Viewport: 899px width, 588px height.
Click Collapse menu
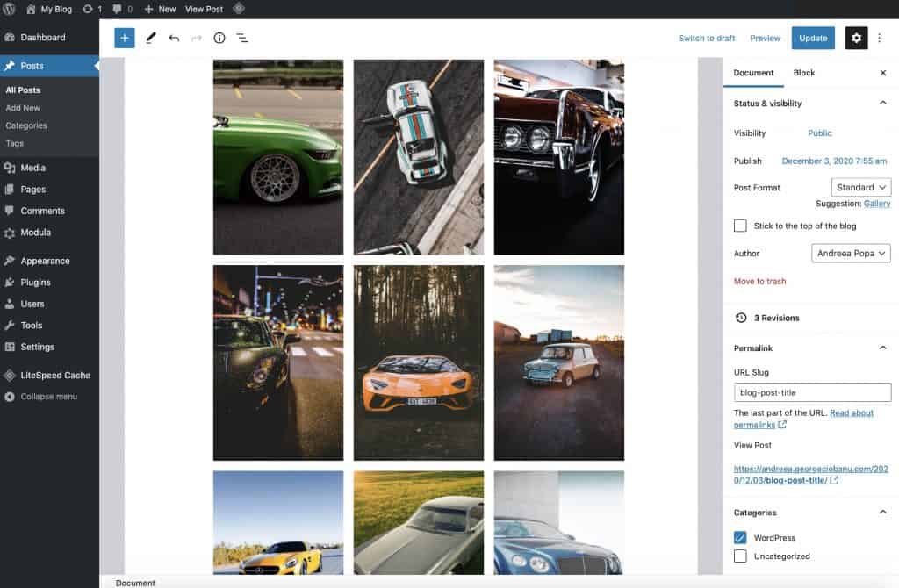coord(49,397)
